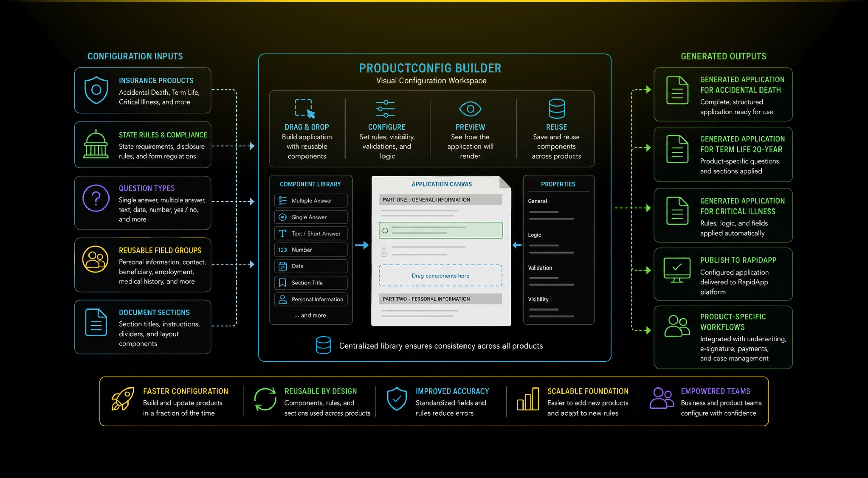Open the General properties section

click(x=537, y=201)
